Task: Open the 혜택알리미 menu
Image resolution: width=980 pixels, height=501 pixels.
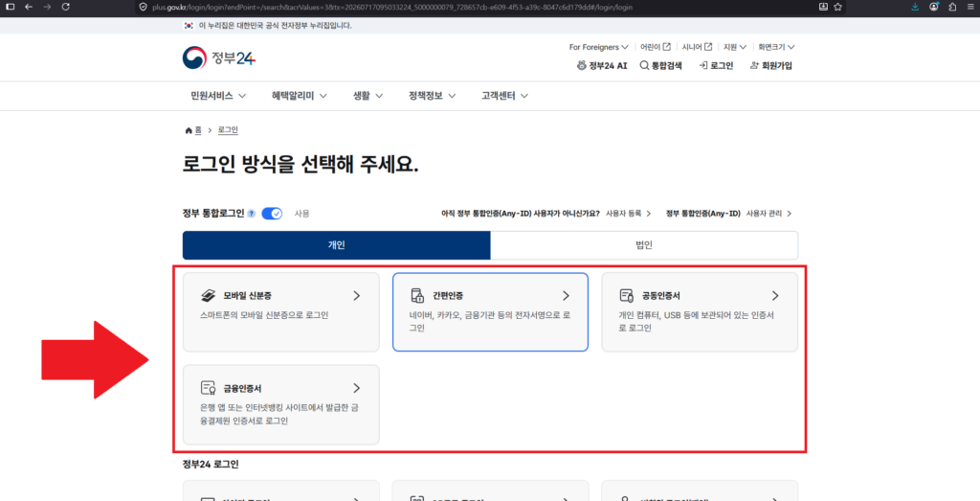Action: (300, 97)
